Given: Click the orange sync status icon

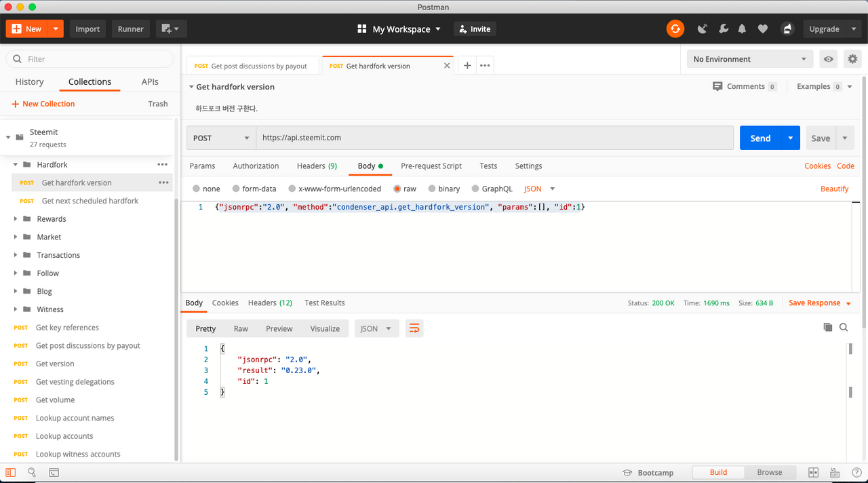Looking at the screenshot, I should click(675, 28).
